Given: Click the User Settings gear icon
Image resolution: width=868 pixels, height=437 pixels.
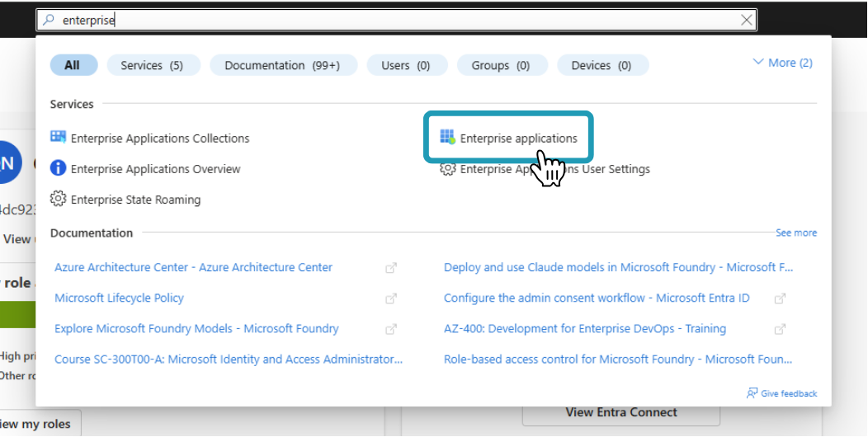Looking at the screenshot, I should tap(447, 169).
